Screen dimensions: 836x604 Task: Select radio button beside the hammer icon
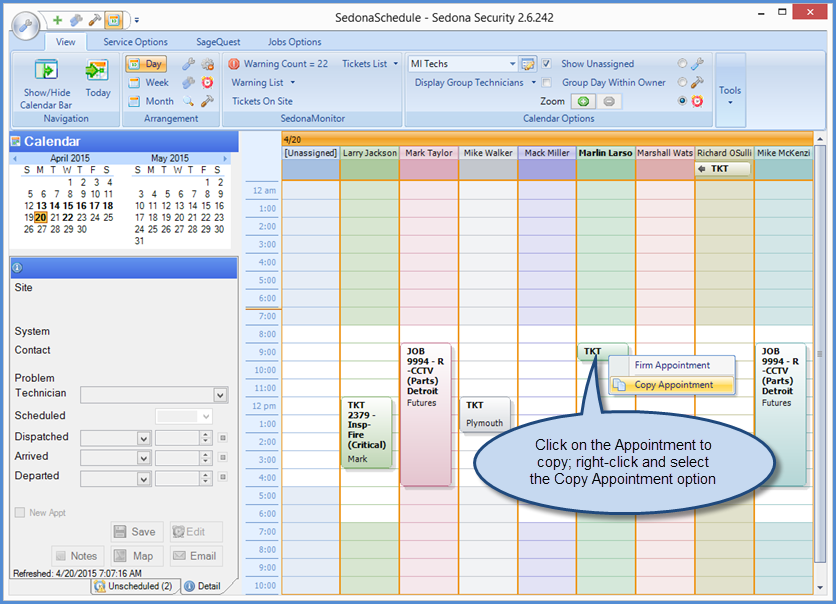click(682, 83)
